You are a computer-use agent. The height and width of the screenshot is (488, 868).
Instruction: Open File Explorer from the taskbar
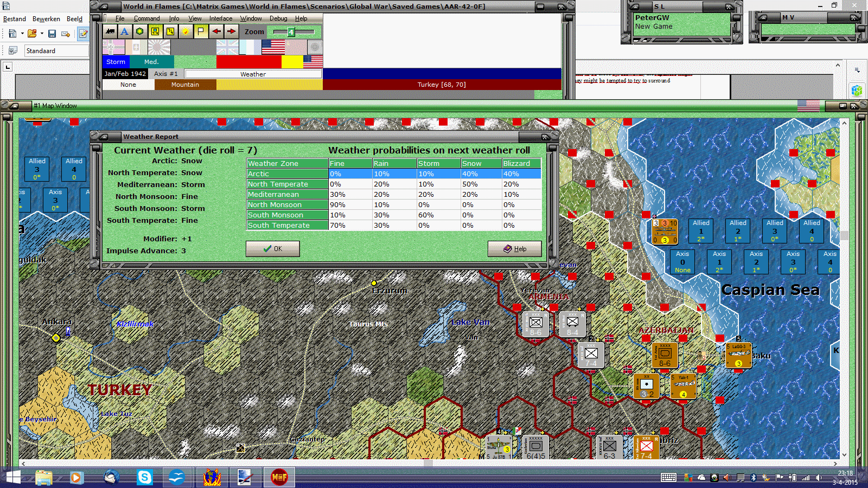44,478
